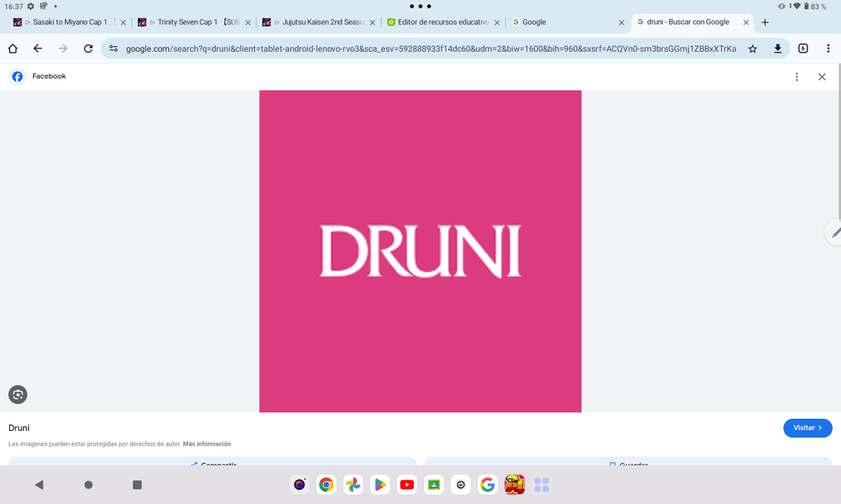The width and height of the screenshot is (841, 504).
Task: Close the druni search tab
Action: click(x=746, y=22)
